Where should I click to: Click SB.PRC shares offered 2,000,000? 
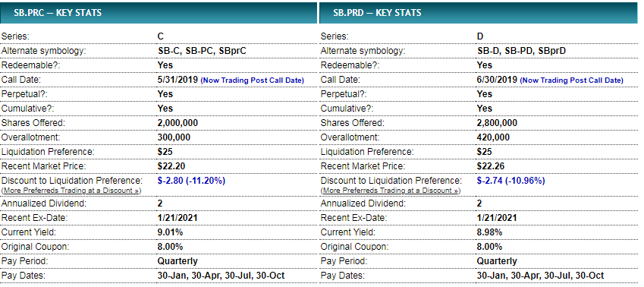(177, 123)
